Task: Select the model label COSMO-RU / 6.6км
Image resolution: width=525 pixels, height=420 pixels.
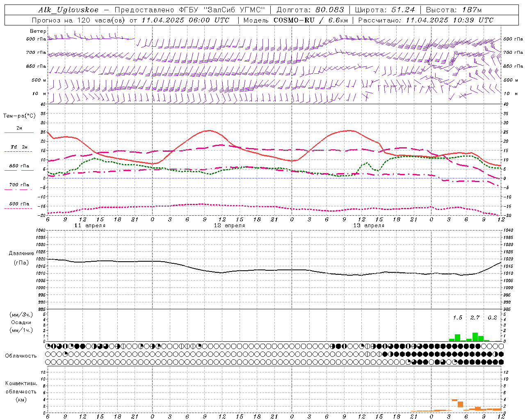Action: coord(310,20)
